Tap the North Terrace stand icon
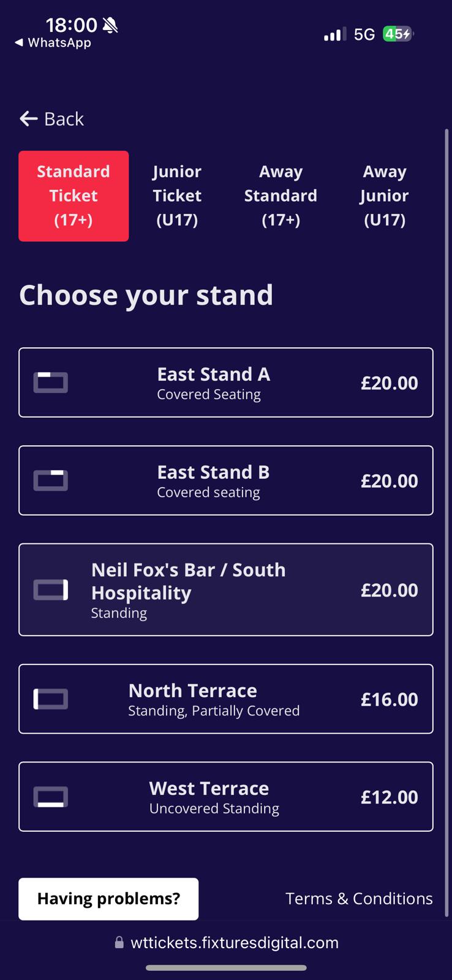This screenshot has width=452, height=980. coord(50,699)
